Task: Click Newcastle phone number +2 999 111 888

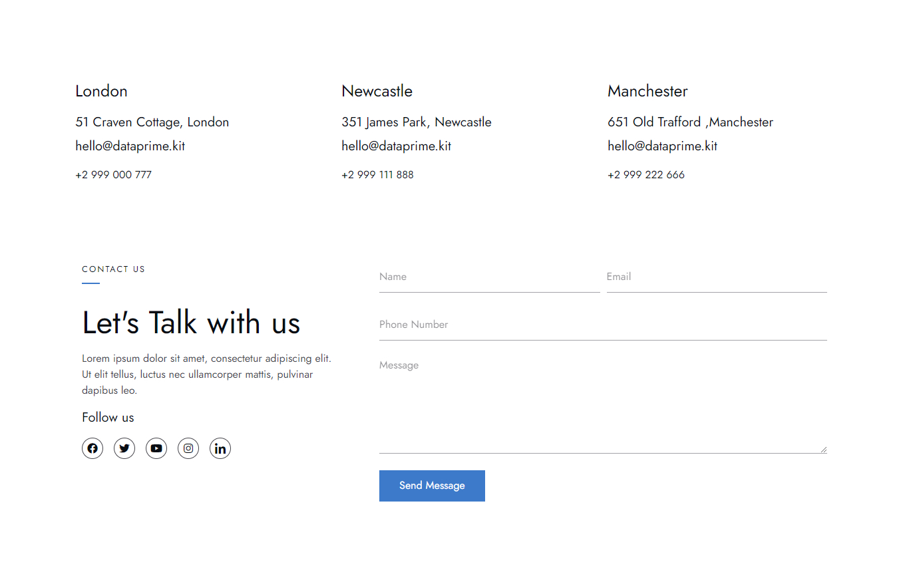Action: 377,175
